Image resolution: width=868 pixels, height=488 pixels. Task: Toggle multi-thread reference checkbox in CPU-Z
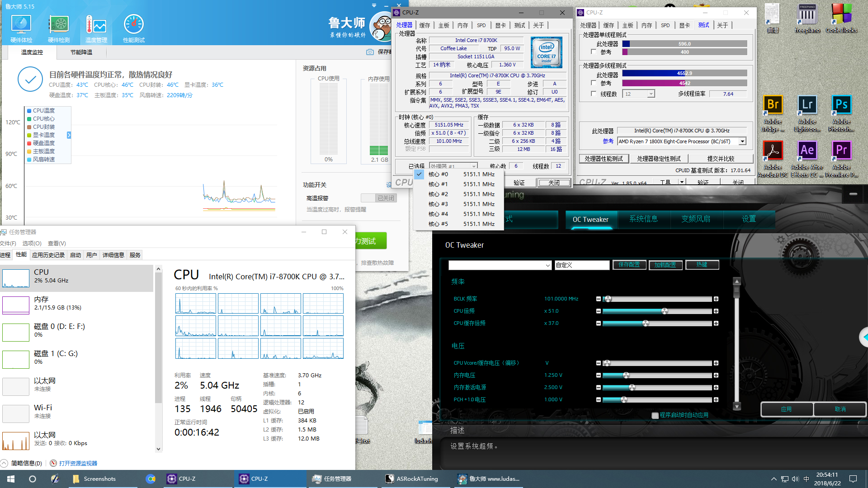tap(594, 83)
